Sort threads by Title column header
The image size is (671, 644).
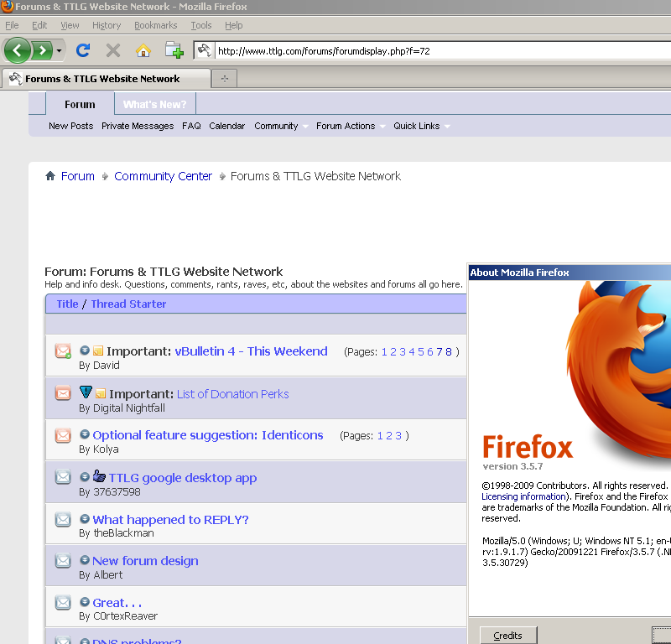click(68, 304)
